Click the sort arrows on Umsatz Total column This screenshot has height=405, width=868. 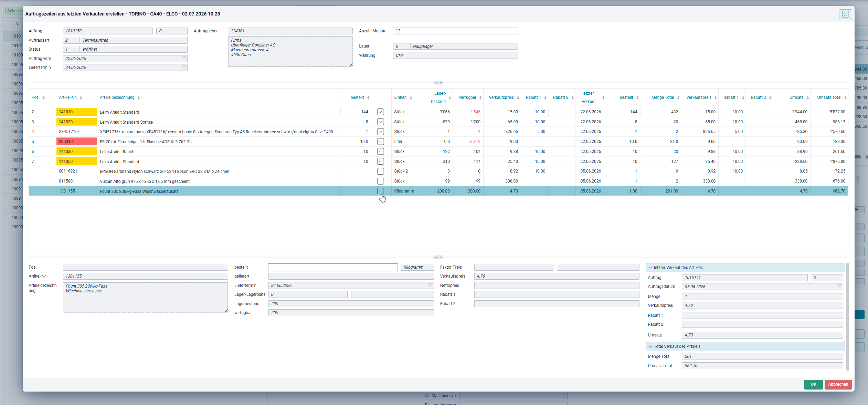tap(846, 98)
